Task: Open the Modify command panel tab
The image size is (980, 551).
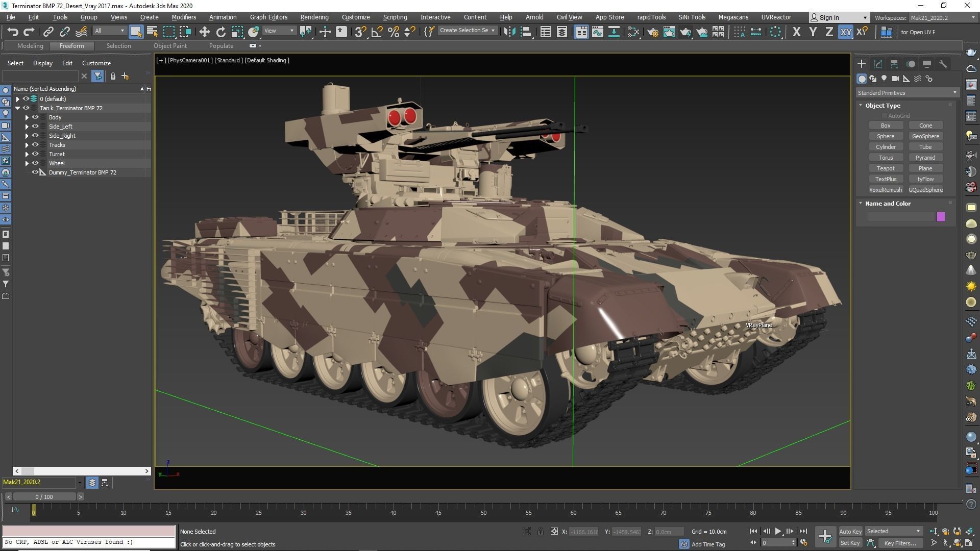Action: pyautogui.click(x=878, y=64)
